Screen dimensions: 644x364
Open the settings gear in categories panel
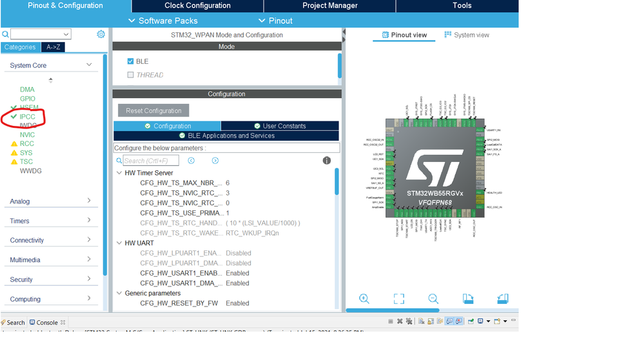tap(101, 34)
